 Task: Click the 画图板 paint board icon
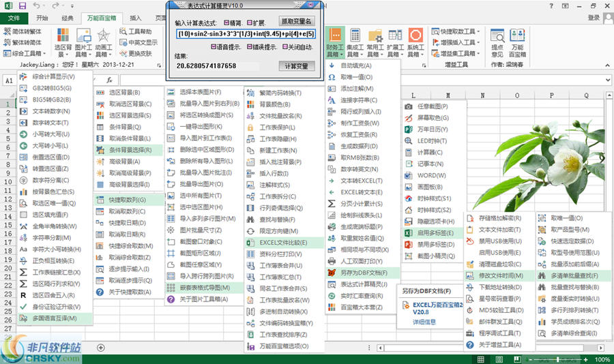[x=409, y=187]
